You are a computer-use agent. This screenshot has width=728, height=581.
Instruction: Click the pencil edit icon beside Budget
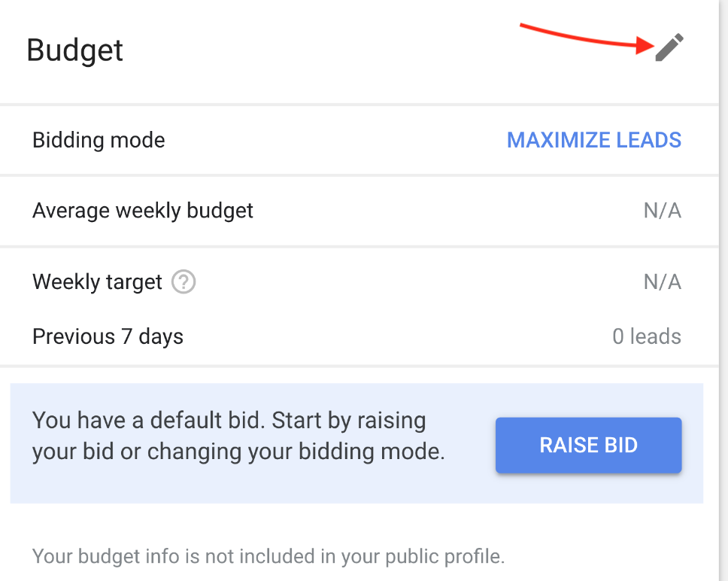click(669, 47)
